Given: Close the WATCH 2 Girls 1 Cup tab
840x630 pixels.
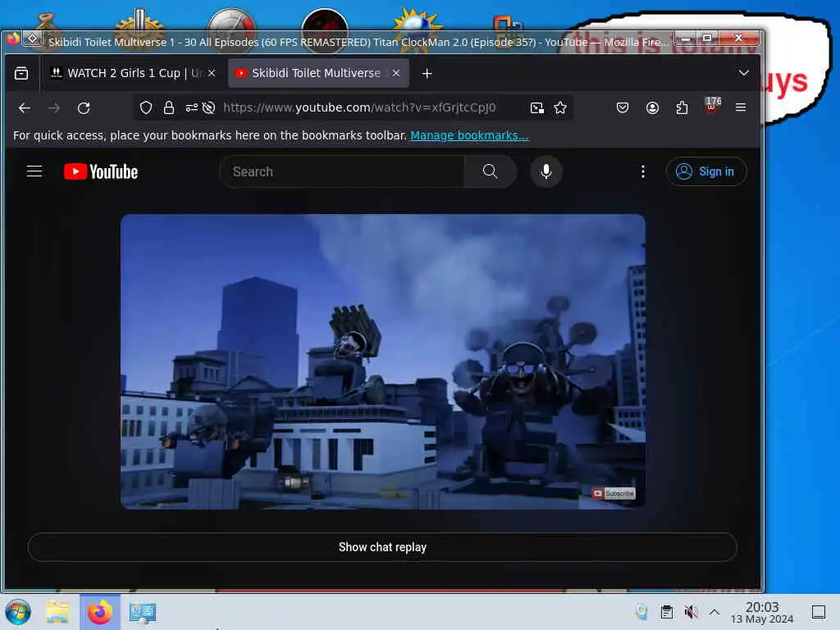Looking at the screenshot, I should coord(212,73).
